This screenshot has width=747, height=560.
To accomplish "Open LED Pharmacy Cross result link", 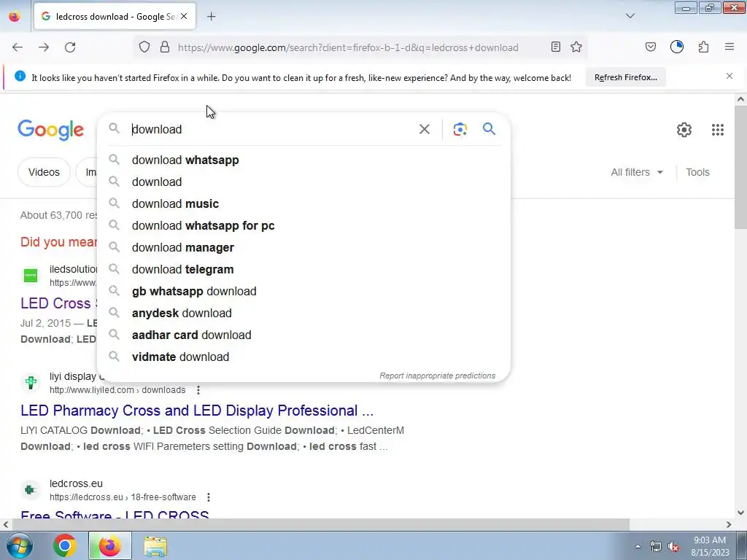I will point(197,411).
